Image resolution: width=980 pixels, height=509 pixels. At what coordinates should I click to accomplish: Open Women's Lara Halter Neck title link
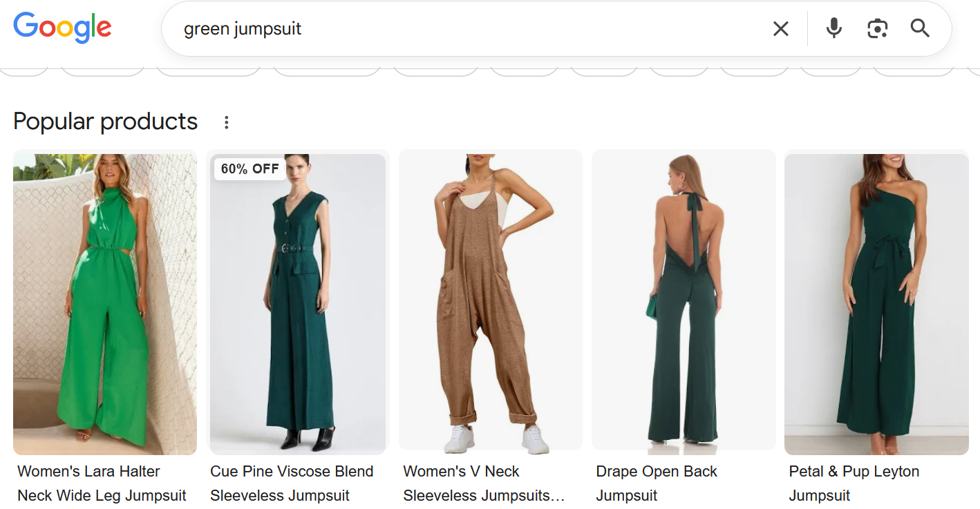click(x=102, y=483)
